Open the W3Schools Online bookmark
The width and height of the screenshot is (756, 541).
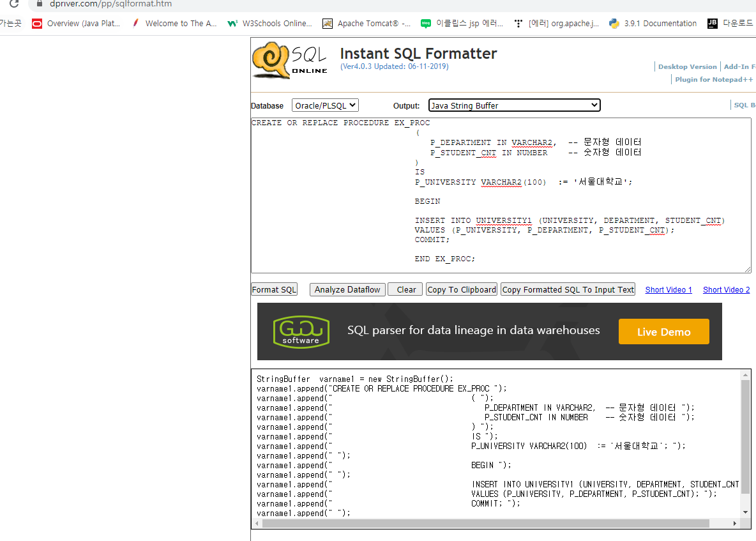point(269,23)
